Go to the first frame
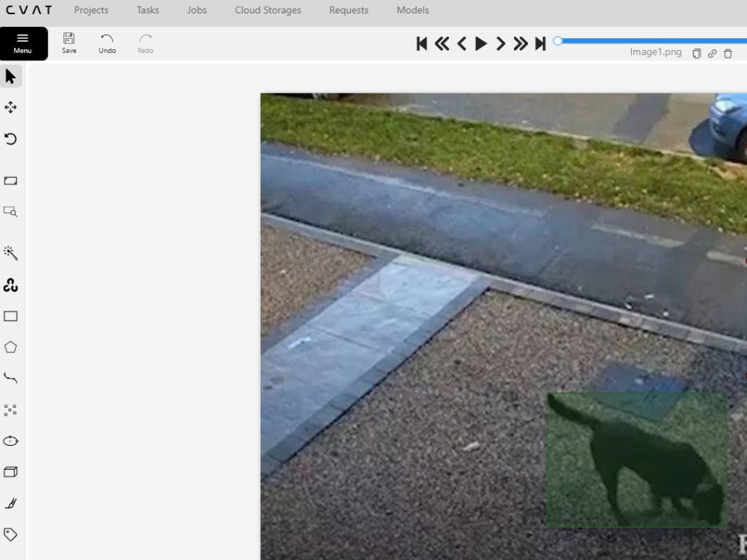 [x=421, y=44]
